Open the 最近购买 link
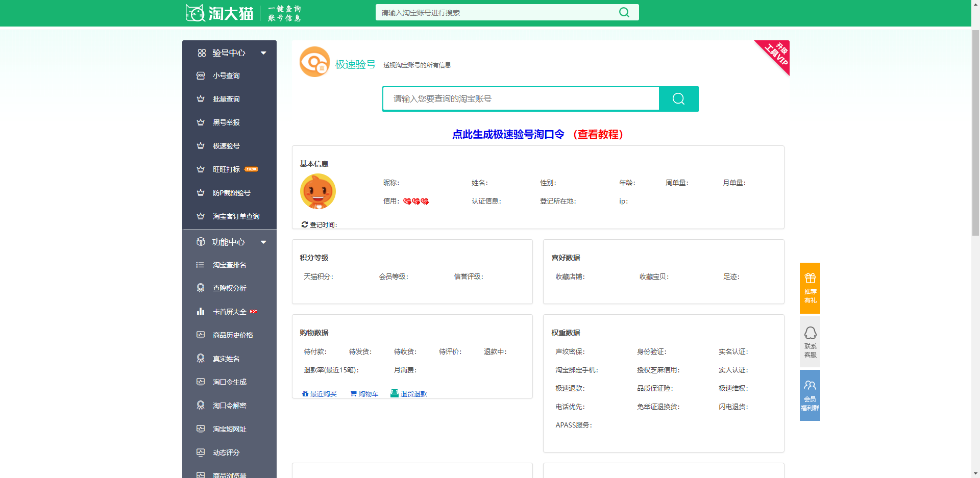 (x=320, y=394)
